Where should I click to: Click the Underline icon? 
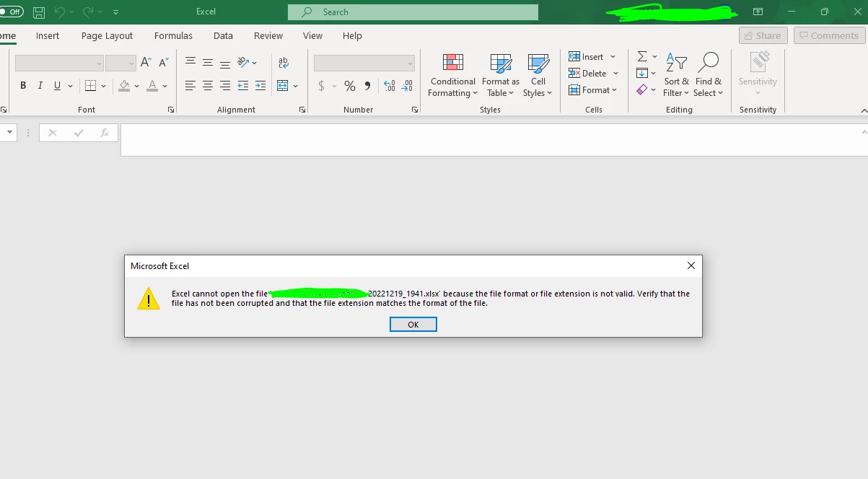pos(57,86)
